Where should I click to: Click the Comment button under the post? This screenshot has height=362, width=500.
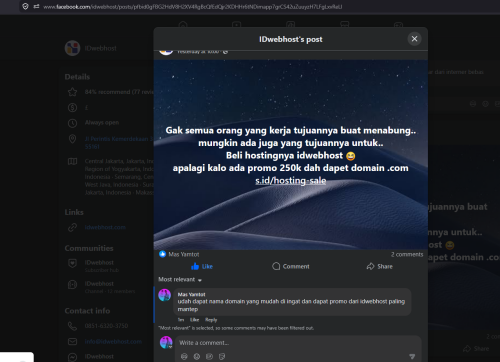(291, 266)
